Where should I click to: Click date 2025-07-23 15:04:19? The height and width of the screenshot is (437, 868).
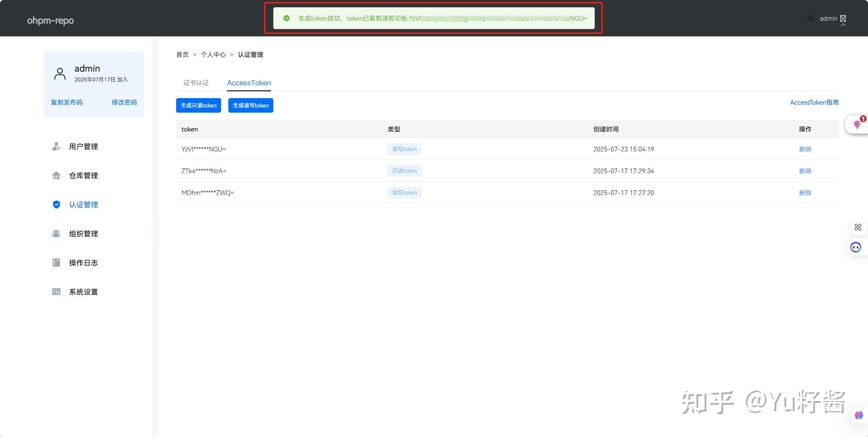tap(624, 149)
